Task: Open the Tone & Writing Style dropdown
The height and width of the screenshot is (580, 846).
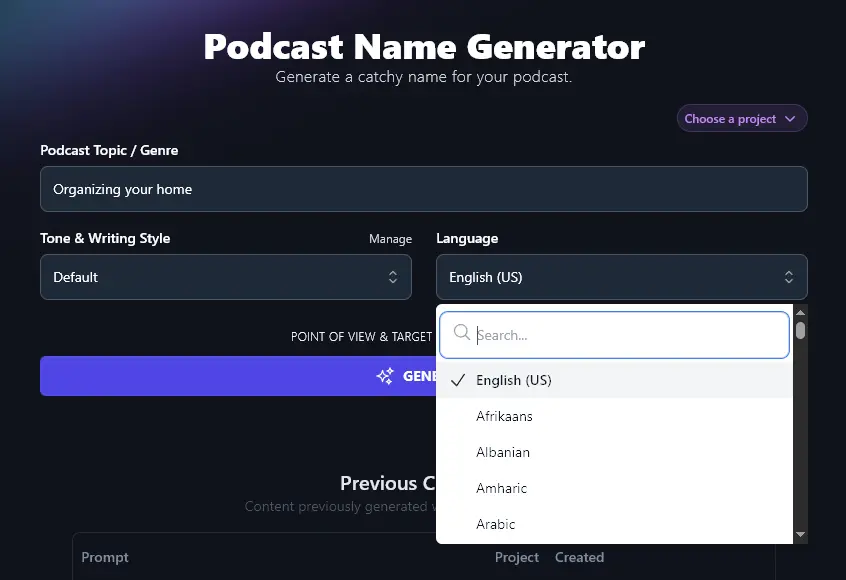Action: [225, 277]
